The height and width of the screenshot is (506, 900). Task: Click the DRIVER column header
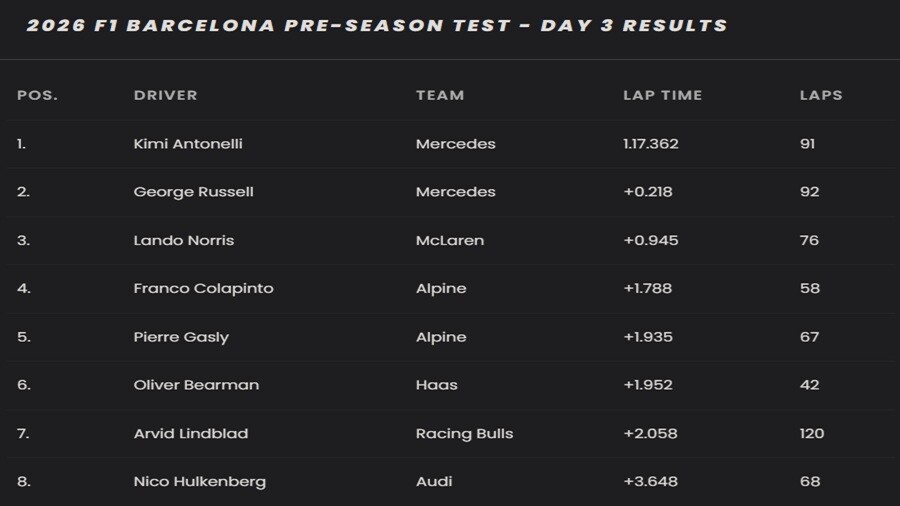point(165,95)
